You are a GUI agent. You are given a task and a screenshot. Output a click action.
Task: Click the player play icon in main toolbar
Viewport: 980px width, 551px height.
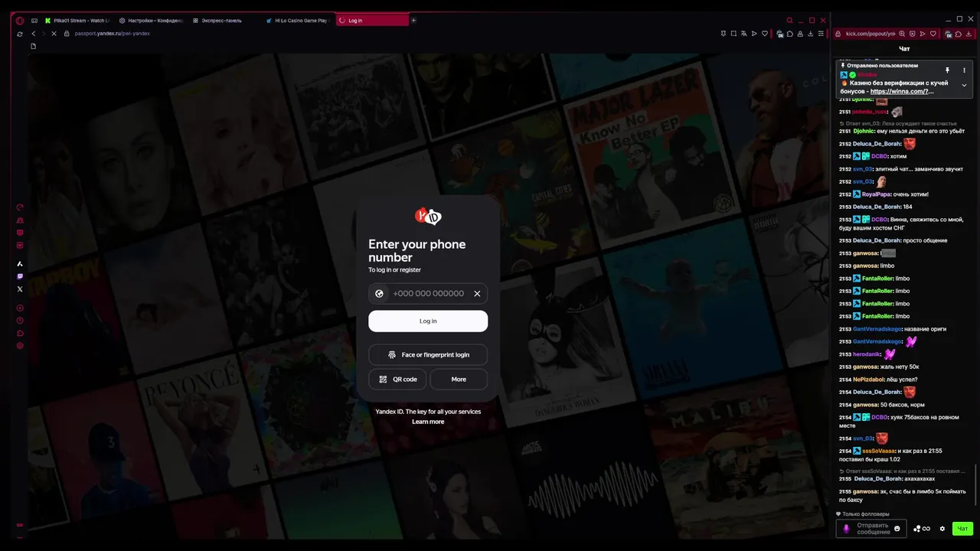coord(754,34)
